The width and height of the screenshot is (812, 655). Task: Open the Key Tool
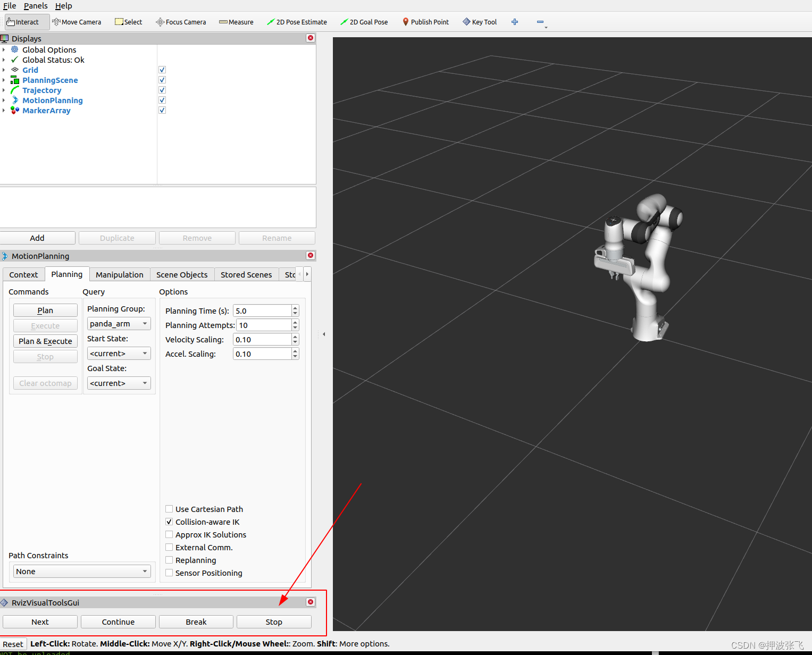point(479,22)
